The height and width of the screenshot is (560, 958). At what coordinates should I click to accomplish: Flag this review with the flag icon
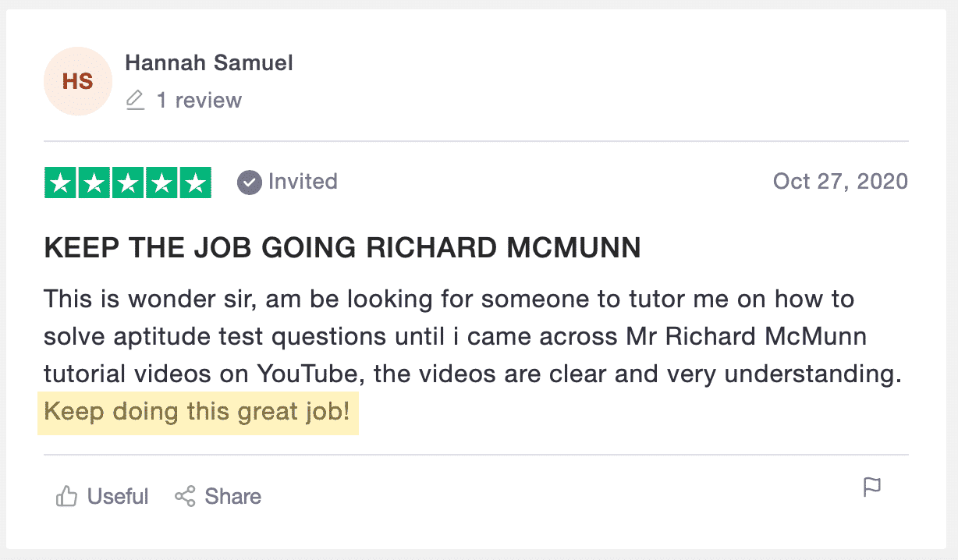(871, 488)
